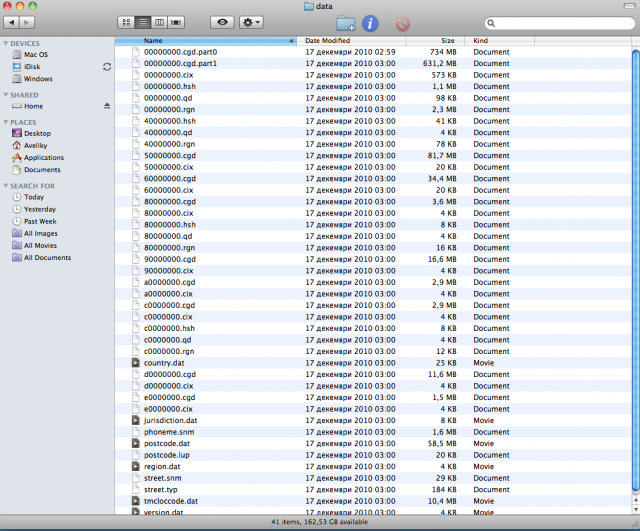Image resolution: width=640 pixels, height=531 pixels.
Task: Click the vertical scrollbar of file list
Action: 634,280
